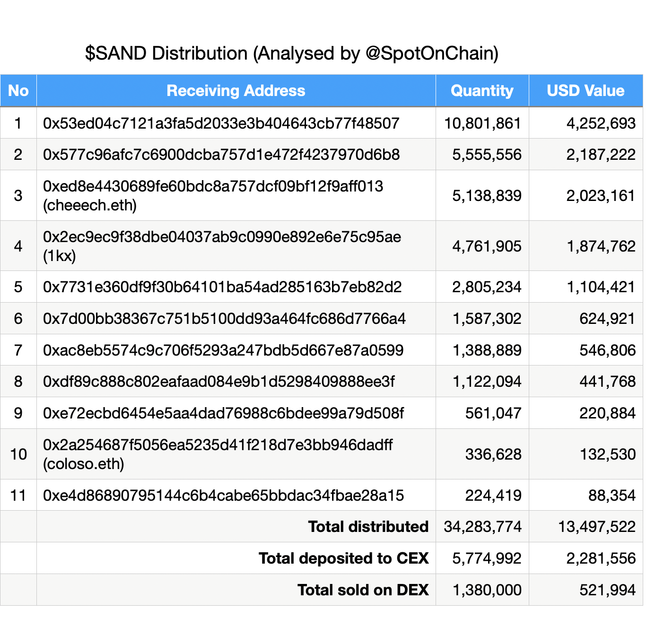The height and width of the screenshot is (644, 647).
Task: Click the address starting with 0xe4d86890795
Action: coord(223,496)
